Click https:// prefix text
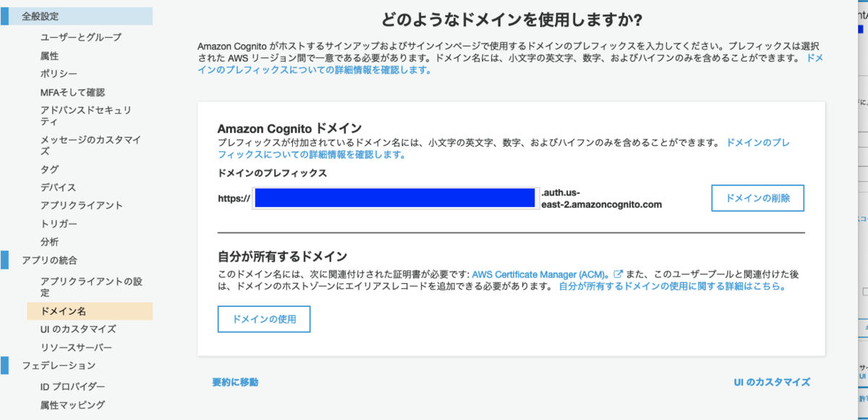The height and width of the screenshot is (420, 868). tap(234, 198)
